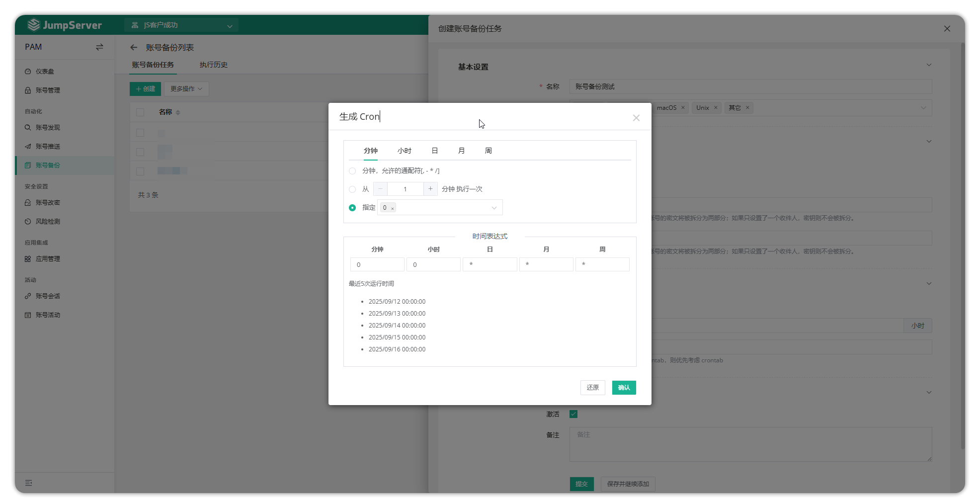
Task: Click the dashboard icon in sidebar
Action: point(28,72)
